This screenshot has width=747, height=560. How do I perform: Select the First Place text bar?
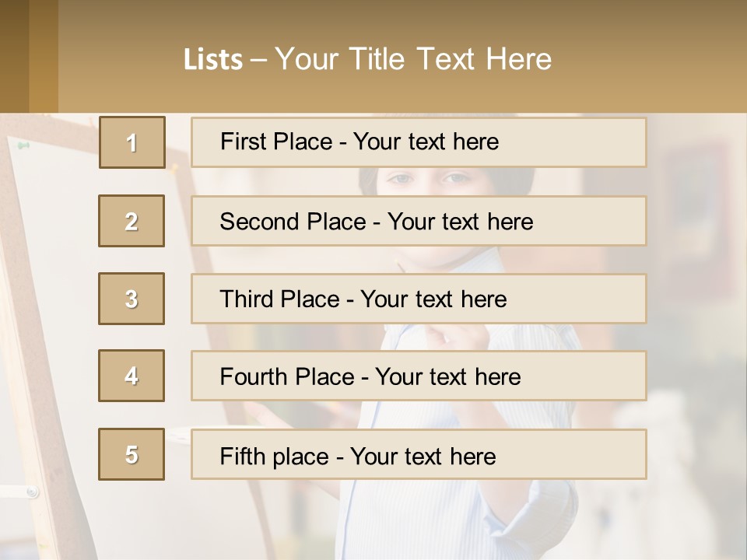pos(419,142)
